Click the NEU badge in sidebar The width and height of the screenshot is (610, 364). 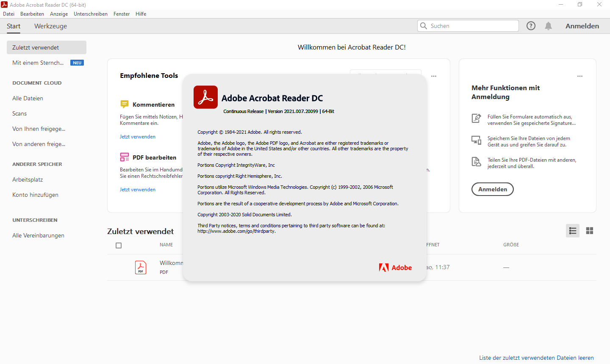click(77, 63)
